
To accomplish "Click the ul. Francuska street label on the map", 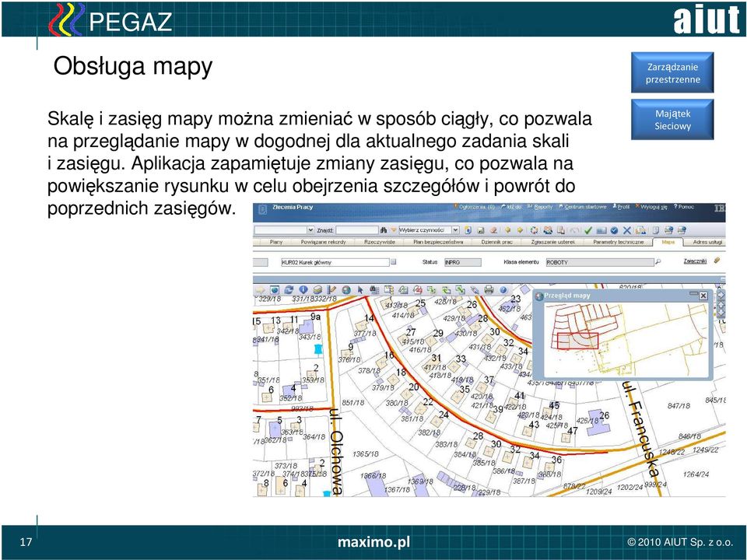I will [640, 429].
